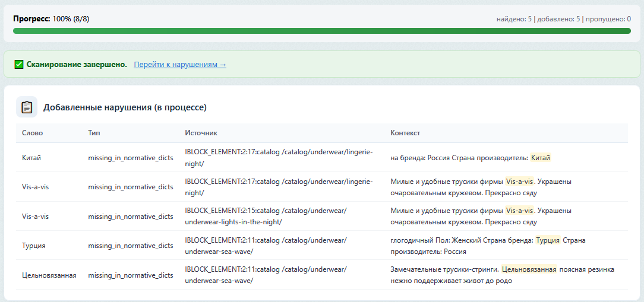Click the найдено/добавлено/пропущено statistics text

[563, 19]
